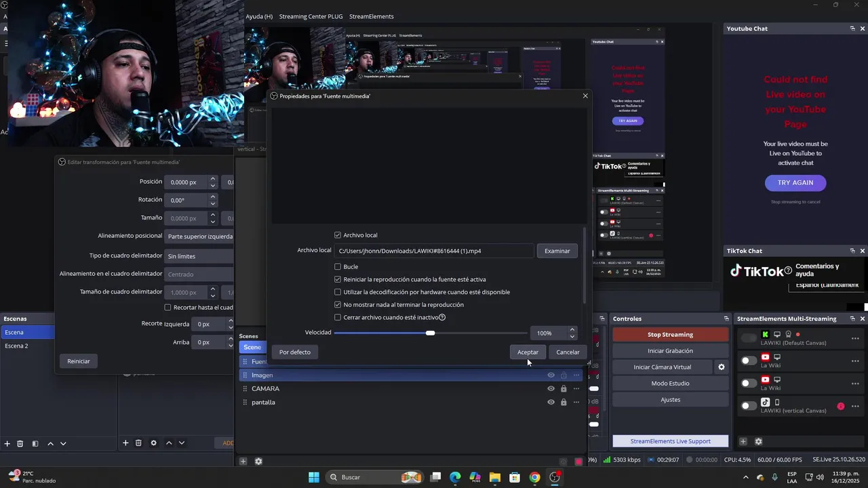Click Reiniciar in transform dialog
The image size is (868, 488).
pyautogui.click(x=79, y=361)
